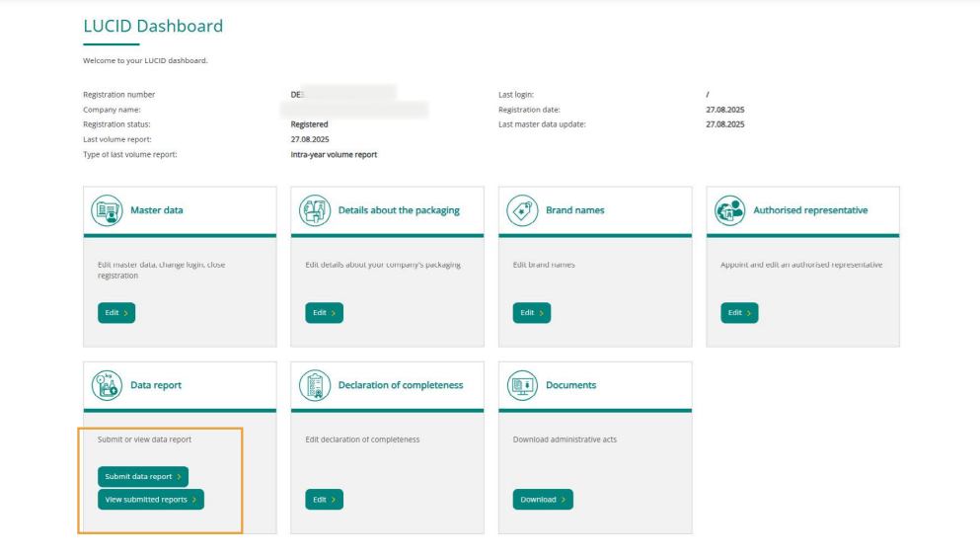Click the Data report icon
The width and height of the screenshot is (980, 558).
tap(107, 385)
